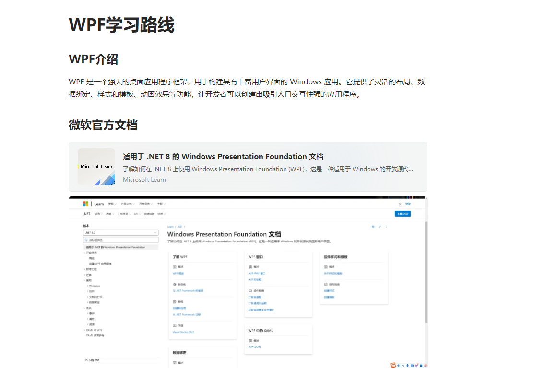The height and width of the screenshot is (392, 534).
Task: Open the '产品文档' dropdown in Learn header
Action: [x=128, y=204]
